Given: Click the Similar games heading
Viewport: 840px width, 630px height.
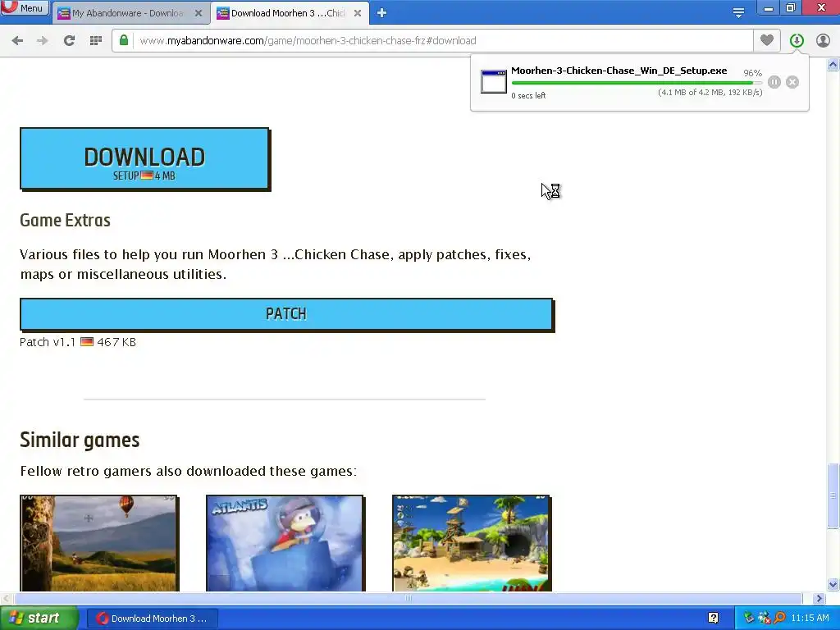Looking at the screenshot, I should tap(80, 440).
